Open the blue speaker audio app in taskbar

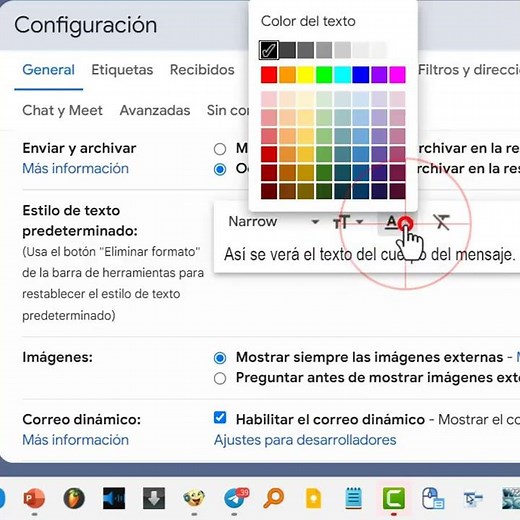click(x=114, y=498)
